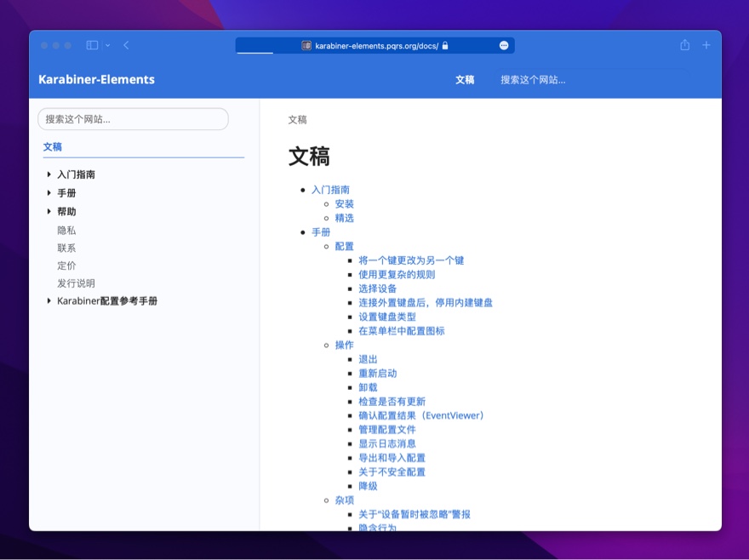The image size is (749, 560).
Task: Open the 隐私 privacy page
Action: [67, 230]
